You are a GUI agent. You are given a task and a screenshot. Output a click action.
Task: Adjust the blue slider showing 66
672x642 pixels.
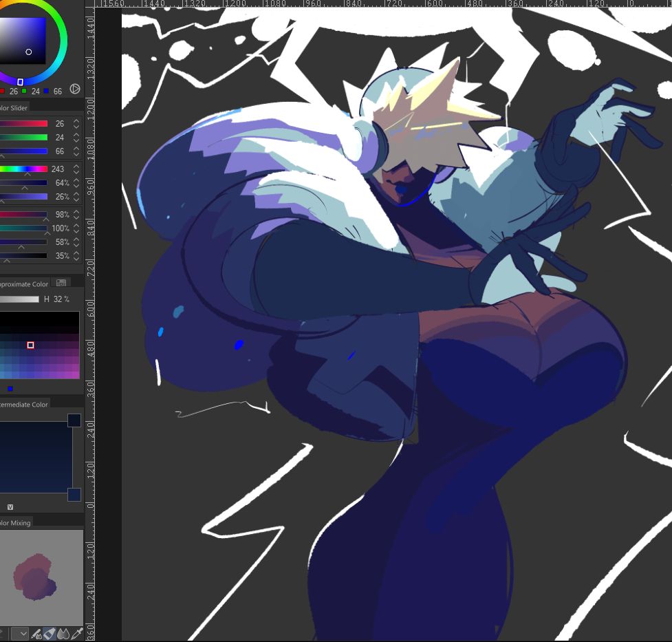(x=23, y=151)
